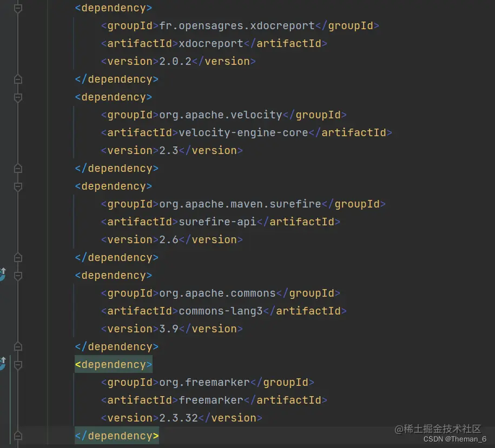This screenshot has height=448, width=495.
Task: Click fold-end marker closing velocity-engine-core dependency
Action: point(18,169)
